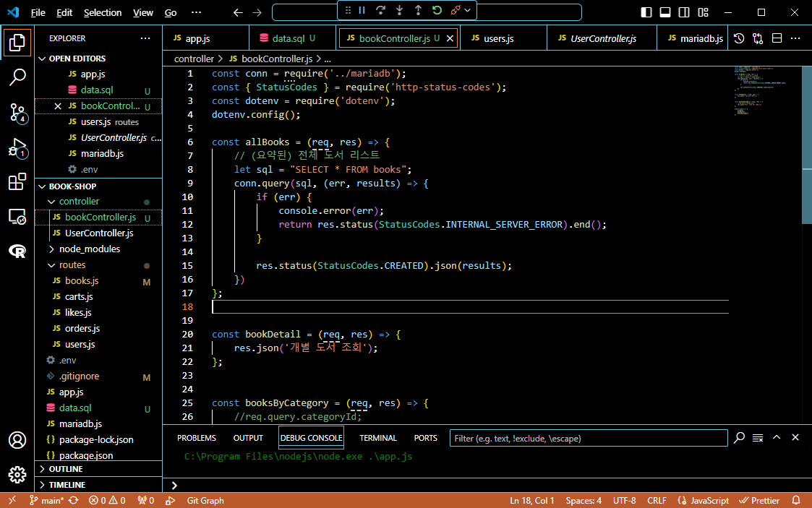Image resolution: width=812 pixels, height=508 pixels.
Task: Open the file timeline history icon
Action: coord(739,38)
